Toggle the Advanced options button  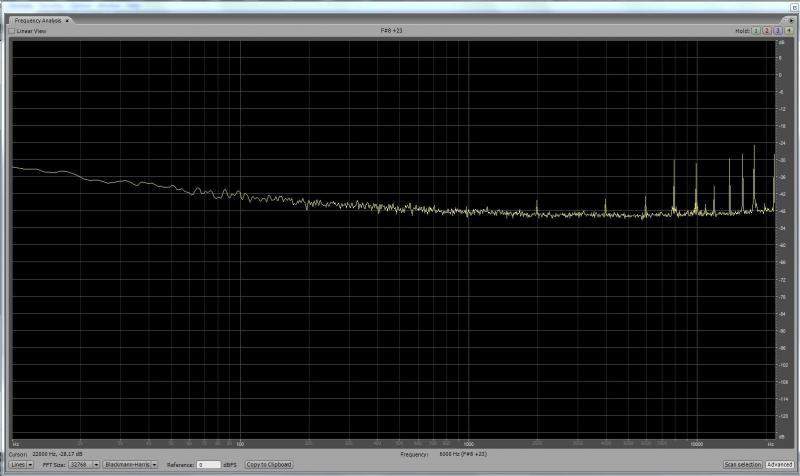(x=779, y=465)
